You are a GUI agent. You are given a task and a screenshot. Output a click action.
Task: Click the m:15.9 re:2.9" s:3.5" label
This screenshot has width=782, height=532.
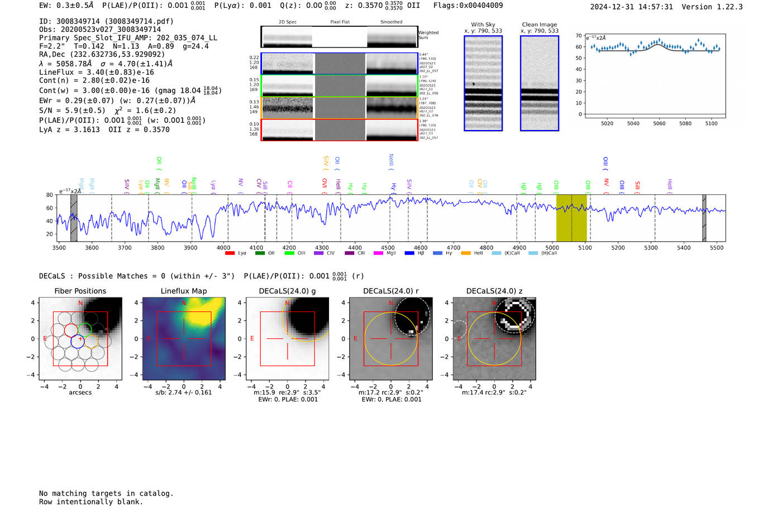287,393
